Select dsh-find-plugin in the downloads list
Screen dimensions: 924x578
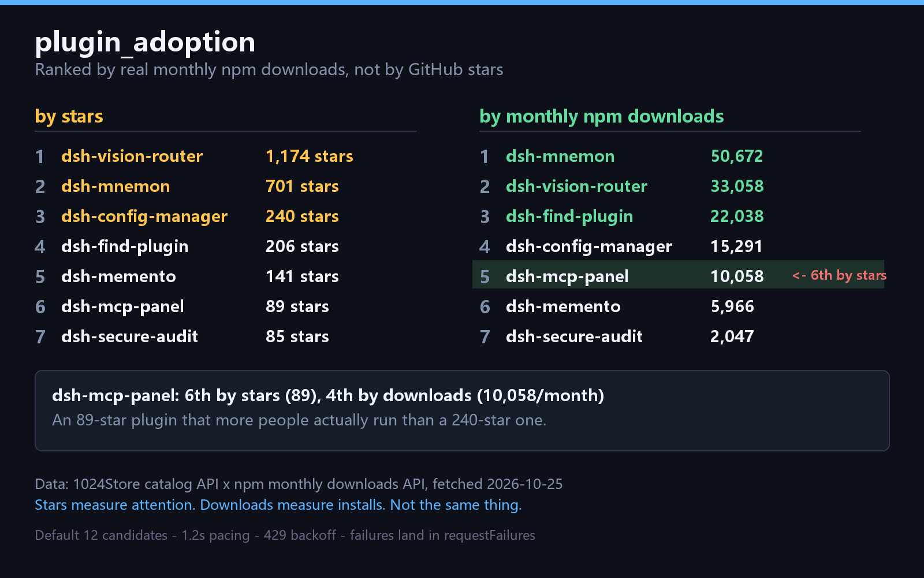[569, 216]
